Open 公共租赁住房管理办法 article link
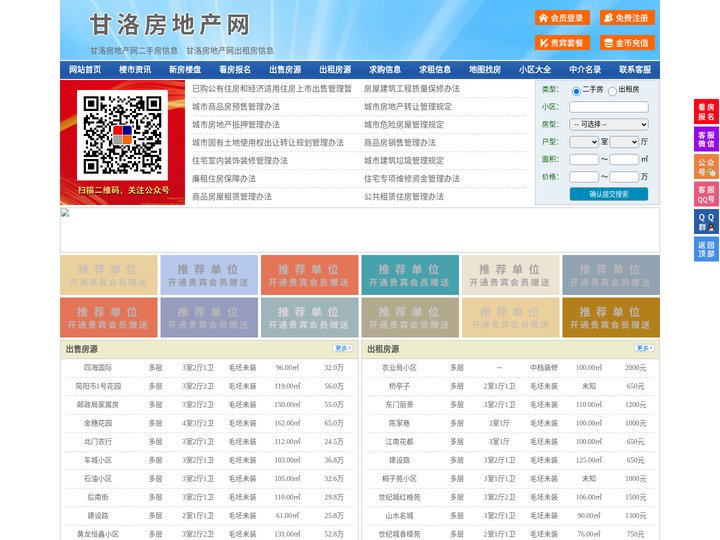720x540 pixels. pyautogui.click(x=404, y=197)
